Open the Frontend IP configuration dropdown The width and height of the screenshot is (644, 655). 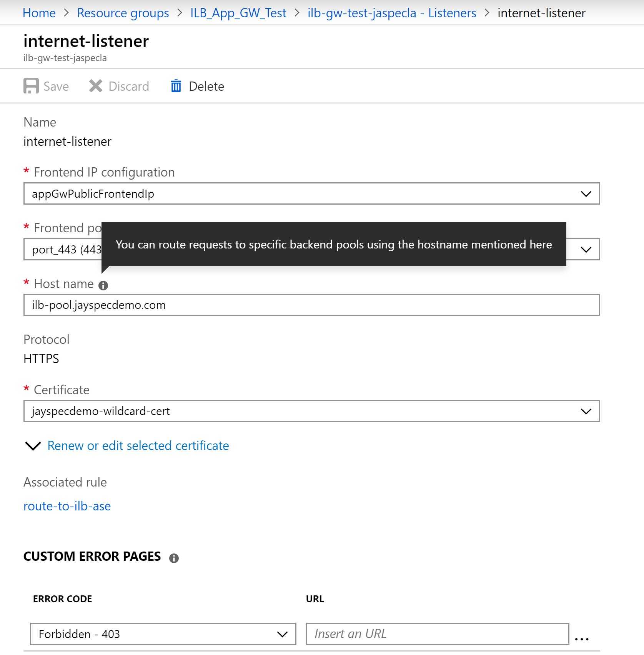click(x=311, y=193)
